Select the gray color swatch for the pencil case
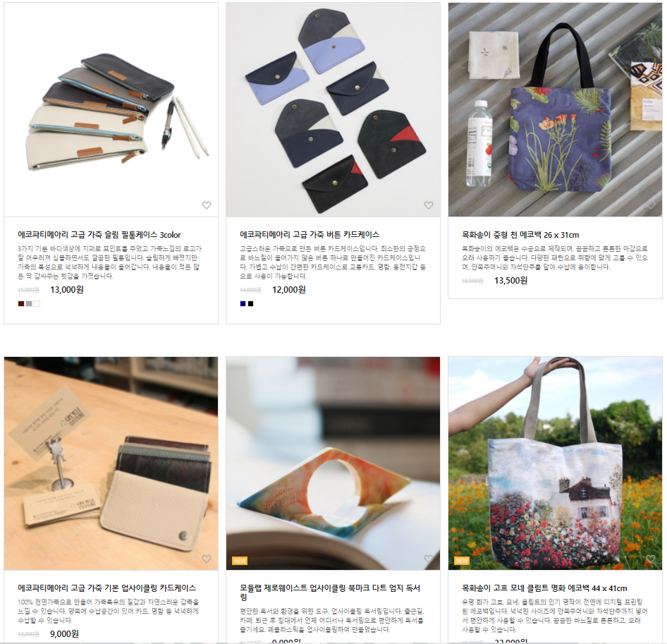The height and width of the screenshot is (644, 667). pyautogui.click(x=29, y=303)
